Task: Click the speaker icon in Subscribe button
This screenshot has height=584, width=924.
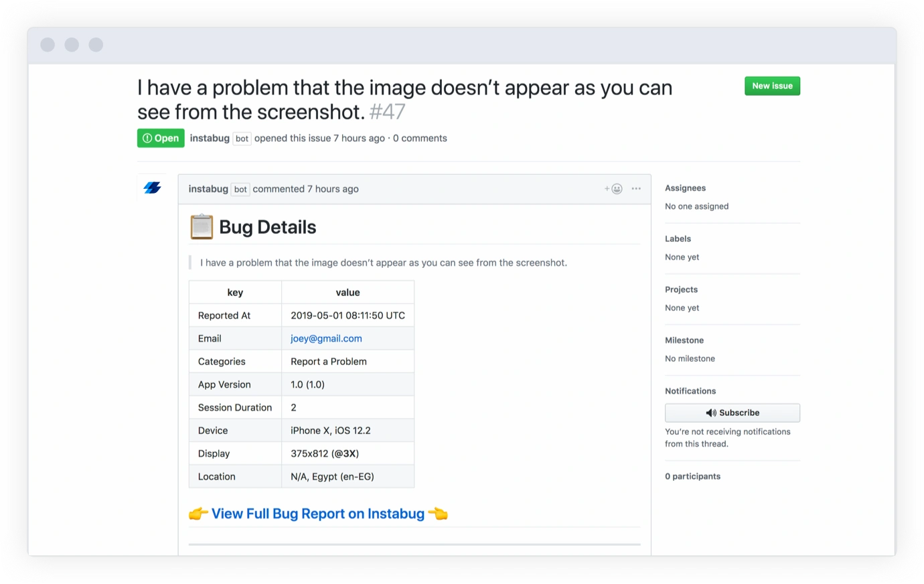Action: [x=711, y=413]
